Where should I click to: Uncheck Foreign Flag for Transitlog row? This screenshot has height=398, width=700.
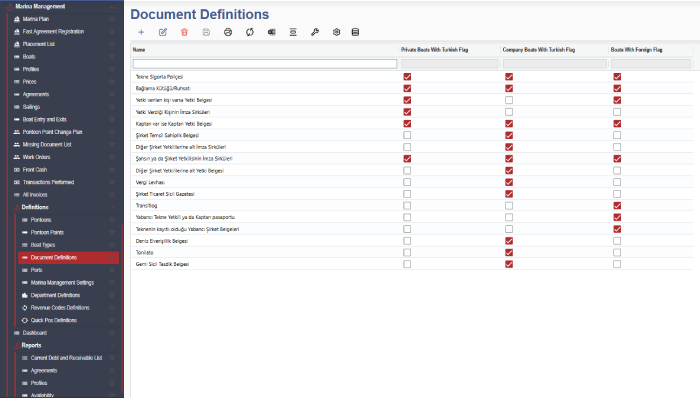(617, 206)
